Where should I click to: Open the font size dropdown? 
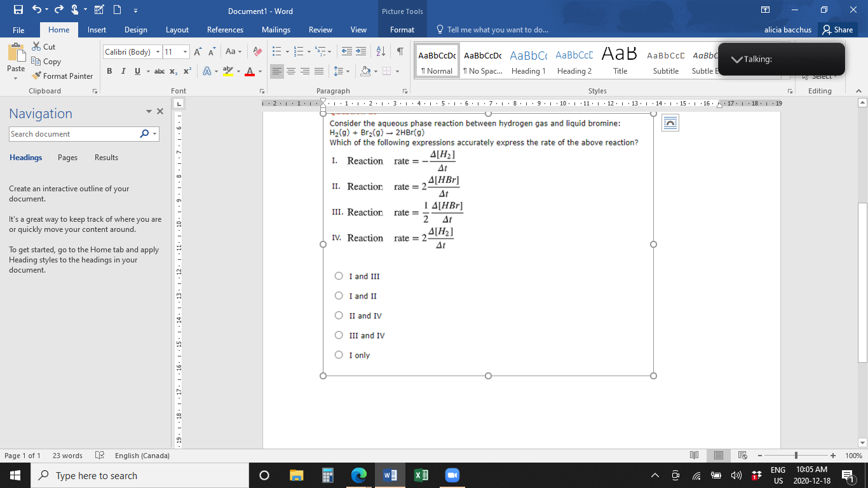[184, 52]
